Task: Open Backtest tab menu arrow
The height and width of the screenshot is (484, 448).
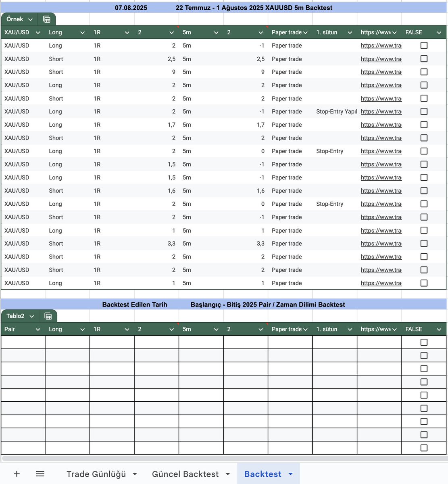Action: 291,474
